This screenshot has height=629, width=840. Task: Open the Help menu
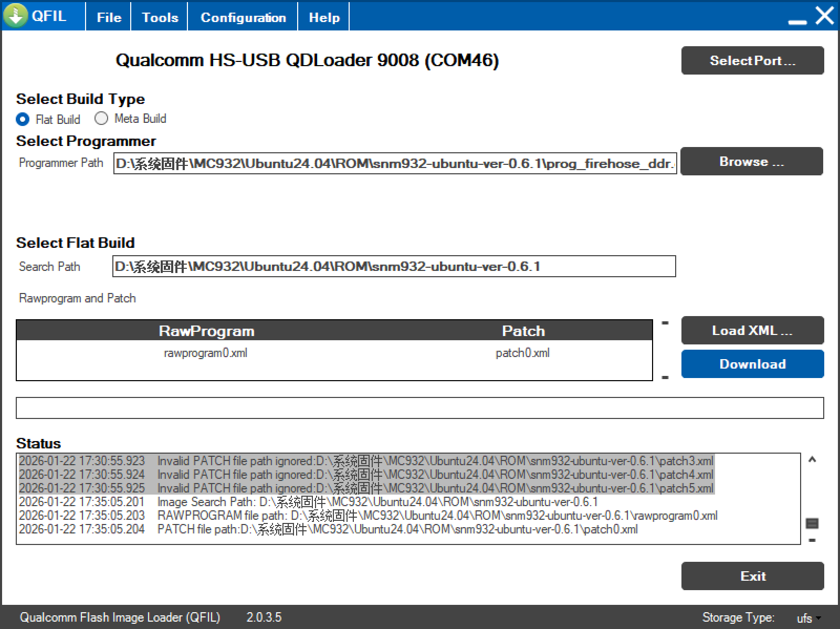coord(324,17)
